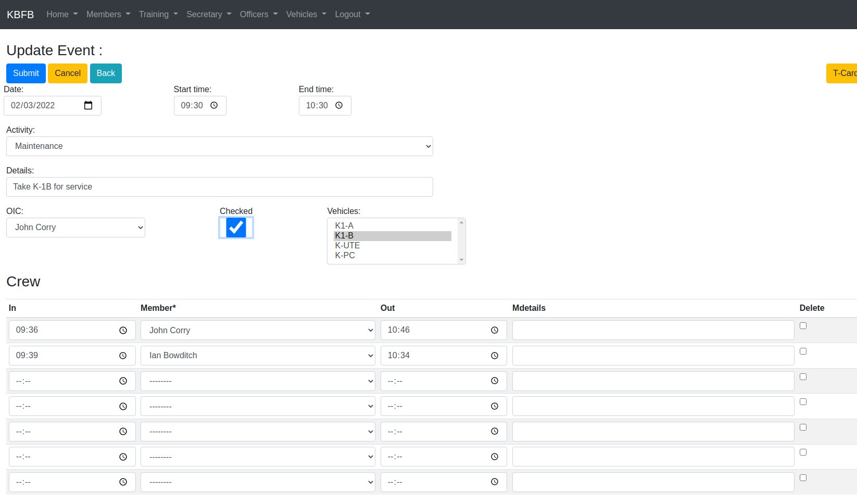
Task: Open the Home menu
Action: coord(62,15)
